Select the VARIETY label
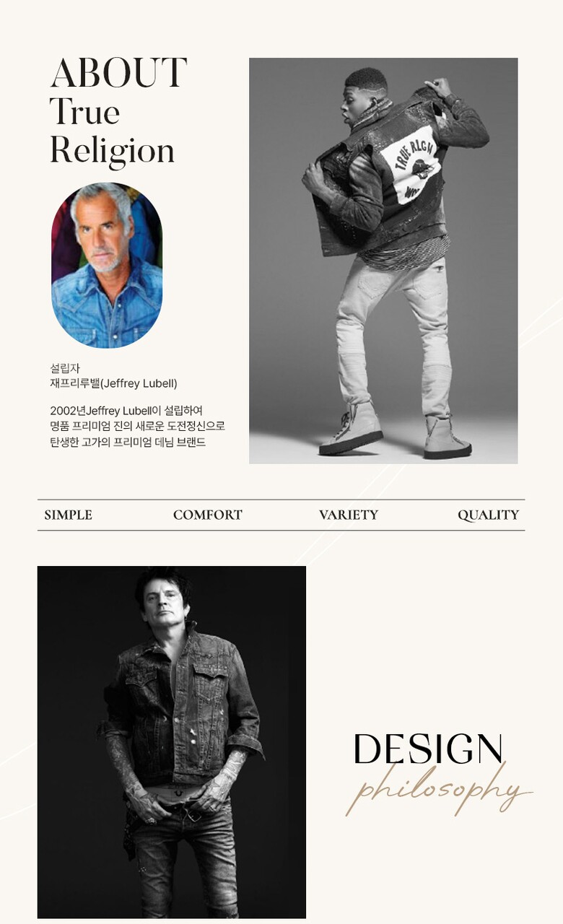The width and height of the screenshot is (563, 924). coord(349,515)
